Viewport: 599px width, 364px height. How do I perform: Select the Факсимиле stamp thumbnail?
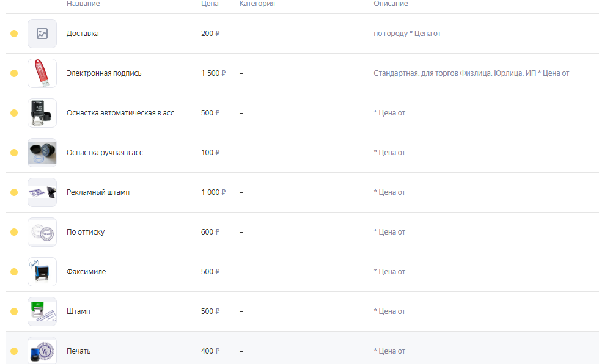42,272
